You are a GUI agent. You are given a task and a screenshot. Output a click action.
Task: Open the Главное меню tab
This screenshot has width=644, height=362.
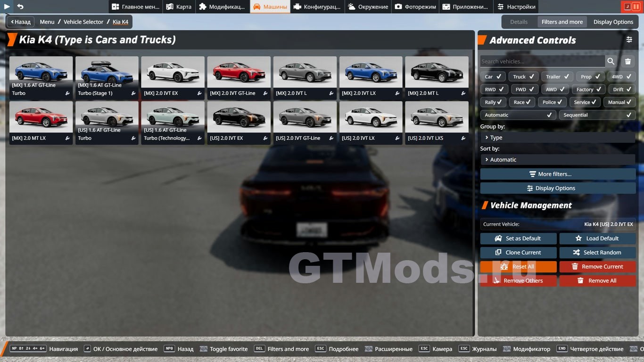pos(135,7)
